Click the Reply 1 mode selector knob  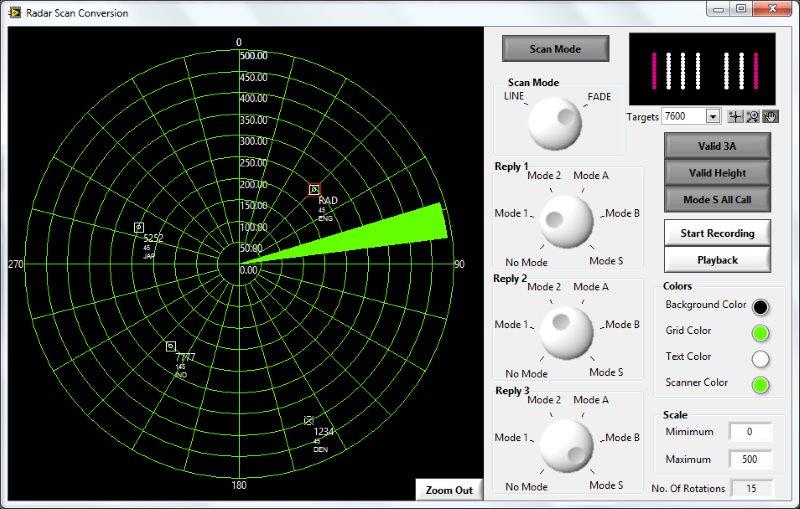(566, 220)
